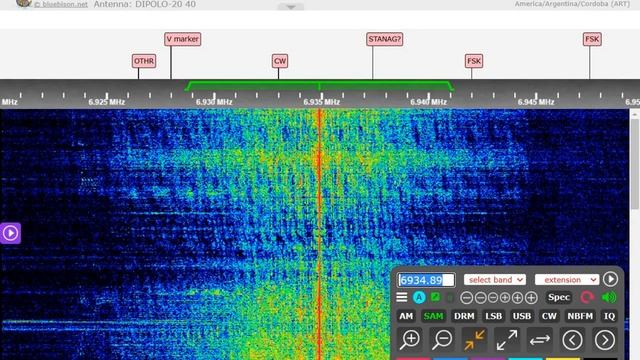
Task: Click the OTHR frequency label
Action: (144, 61)
